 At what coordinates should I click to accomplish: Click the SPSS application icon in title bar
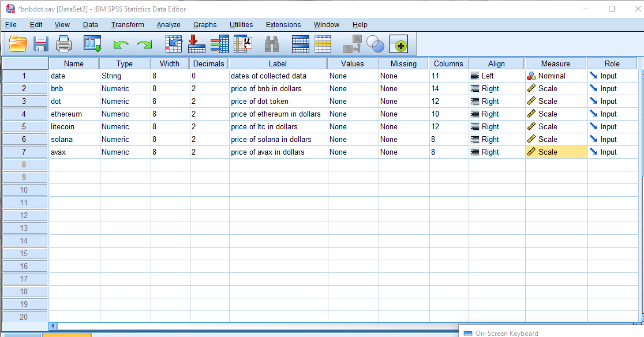(x=10, y=9)
